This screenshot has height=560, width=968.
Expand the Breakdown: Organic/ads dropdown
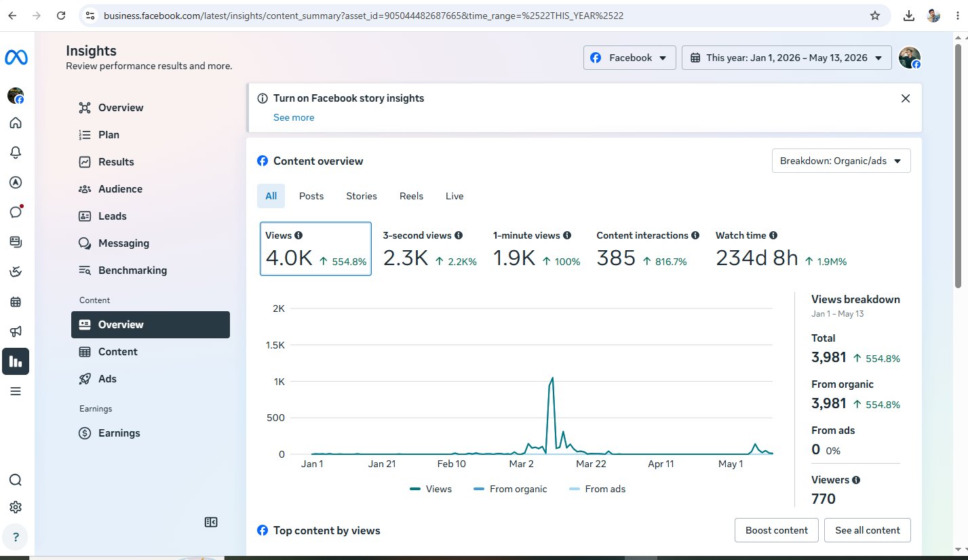point(841,161)
